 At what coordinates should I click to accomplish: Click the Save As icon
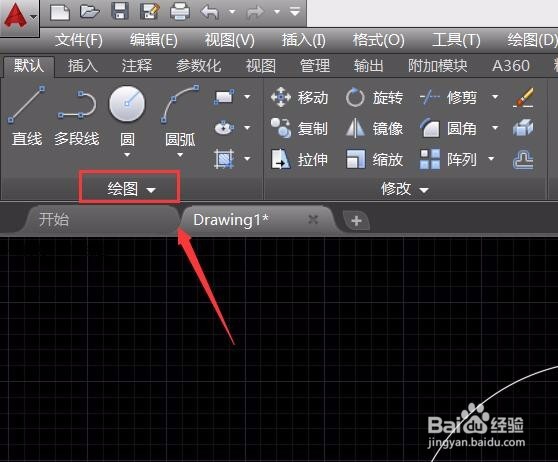click(150, 11)
